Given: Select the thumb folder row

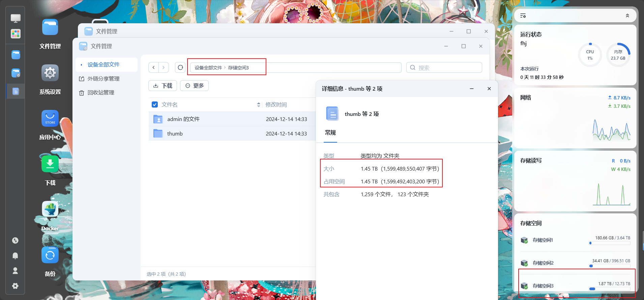Looking at the screenshot, I should point(232,133).
